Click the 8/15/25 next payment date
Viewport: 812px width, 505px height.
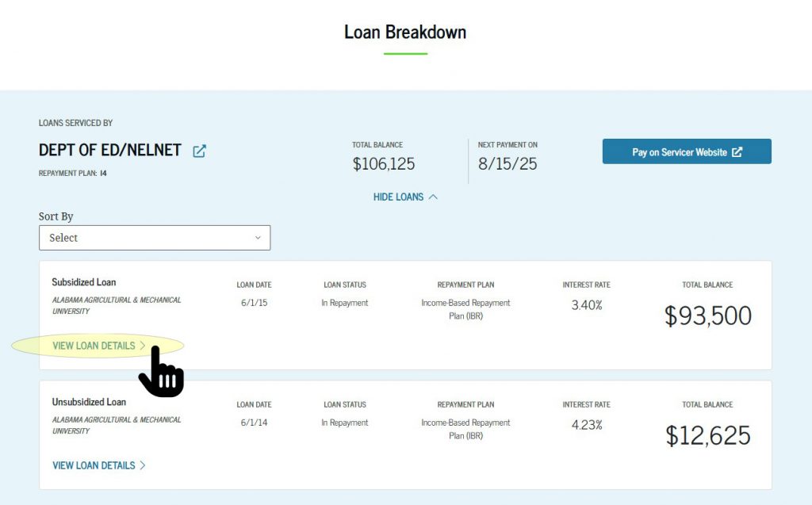click(x=507, y=165)
